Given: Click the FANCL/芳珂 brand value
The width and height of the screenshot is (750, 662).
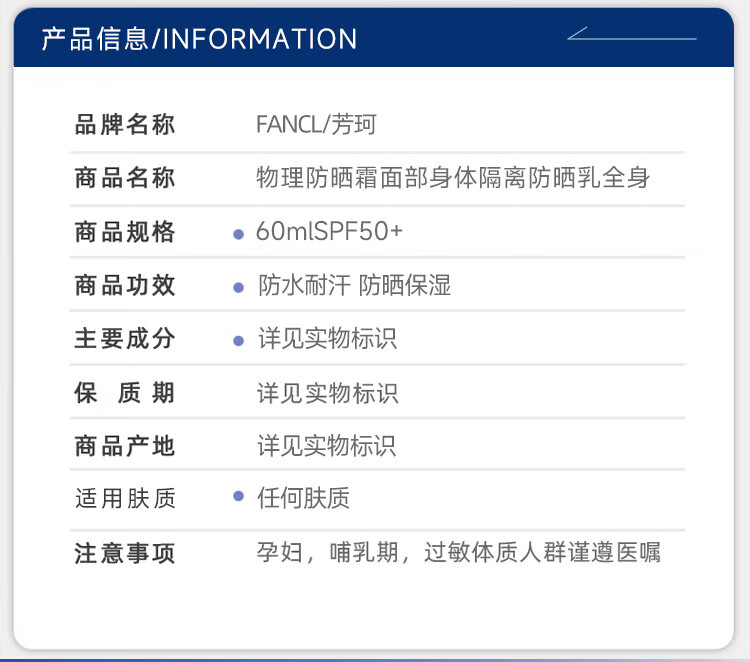Looking at the screenshot, I should coord(316,125).
